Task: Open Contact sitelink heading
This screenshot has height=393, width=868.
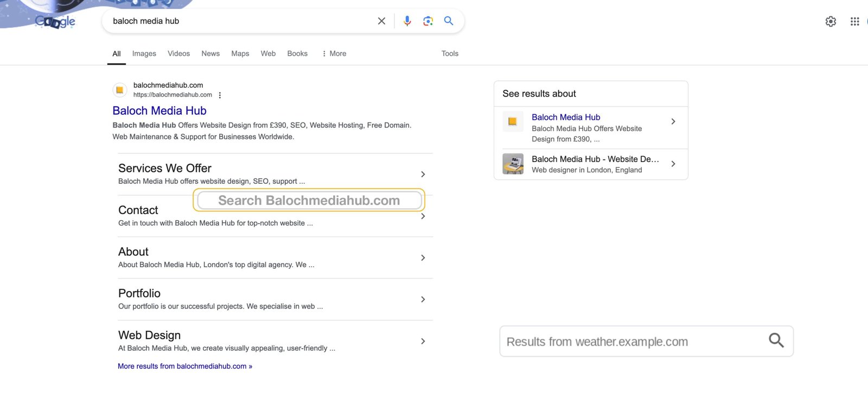Action: click(x=138, y=210)
